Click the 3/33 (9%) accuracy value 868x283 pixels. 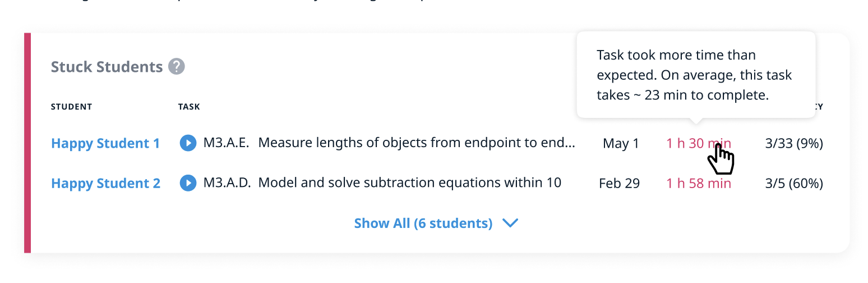[x=793, y=144]
